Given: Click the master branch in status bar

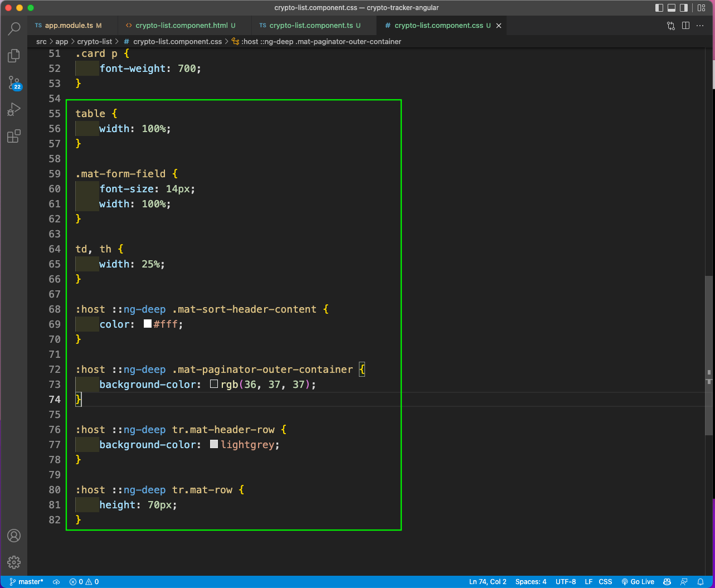Looking at the screenshot, I should pos(26,582).
